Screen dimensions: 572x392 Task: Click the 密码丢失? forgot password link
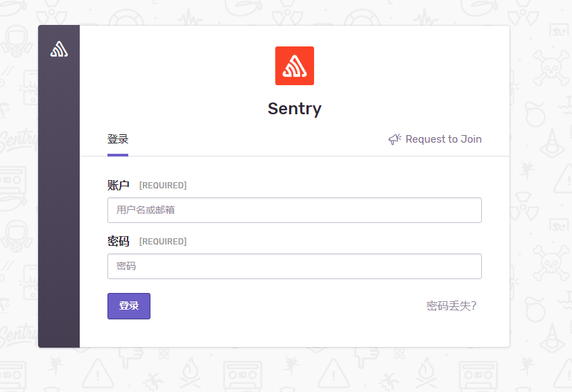[451, 305]
